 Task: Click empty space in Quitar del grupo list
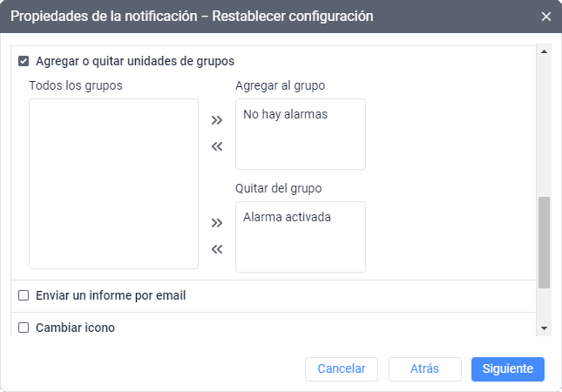tap(300, 249)
